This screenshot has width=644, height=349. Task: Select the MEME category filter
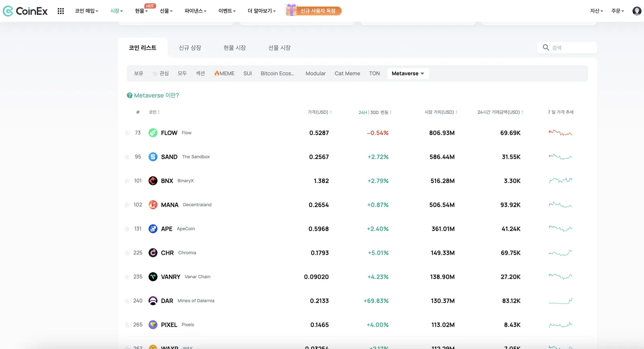coord(224,73)
